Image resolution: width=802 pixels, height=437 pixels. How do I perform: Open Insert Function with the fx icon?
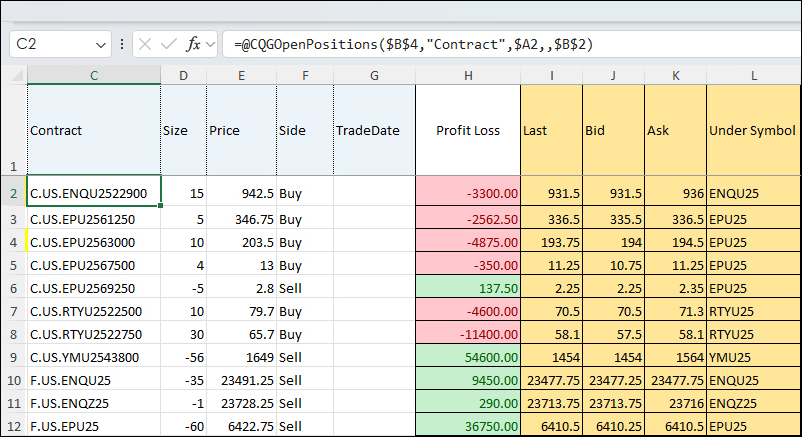[x=193, y=45]
